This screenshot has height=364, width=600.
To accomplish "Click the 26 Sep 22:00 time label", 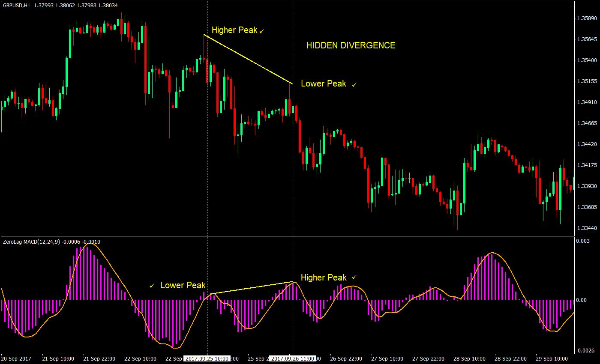I will pyautogui.click(x=346, y=358).
